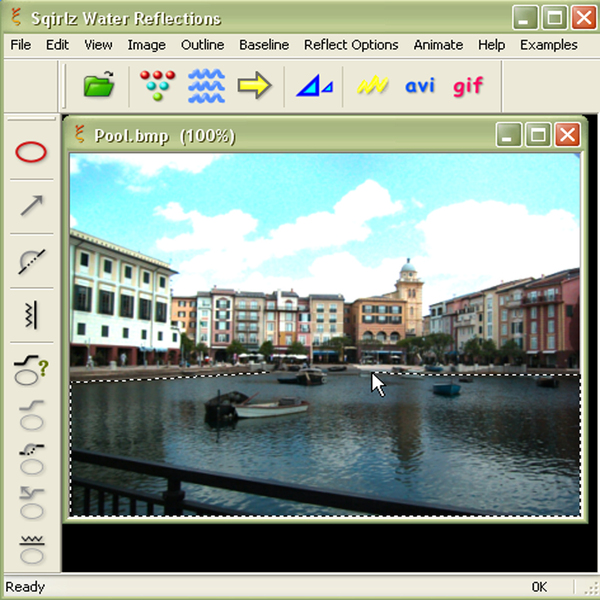Viewport: 600px width, 600px height.
Task: Open the Image menu
Action: pyautogui.click(x=147, y=45)
